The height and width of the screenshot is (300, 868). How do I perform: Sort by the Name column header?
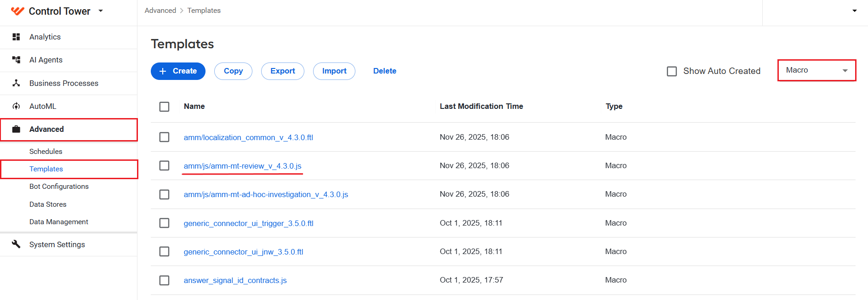[x=194, y=106]
